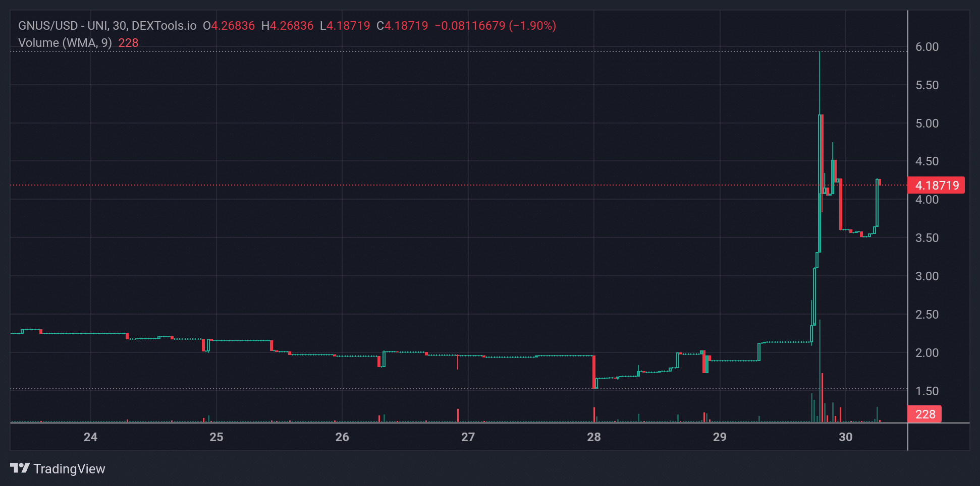Click date label 24 on time axis
Viewport: 980px width, 486px height.
coord(90,437)
